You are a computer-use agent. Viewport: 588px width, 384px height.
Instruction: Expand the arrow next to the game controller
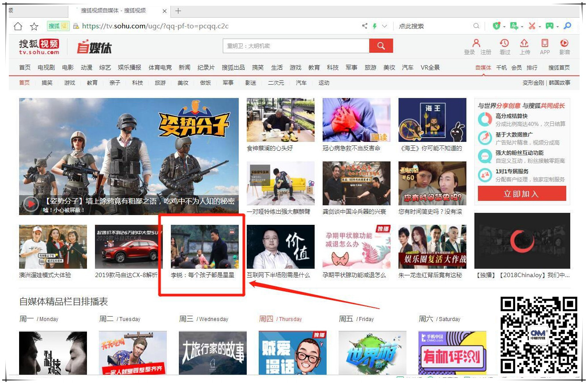[557, 27]
